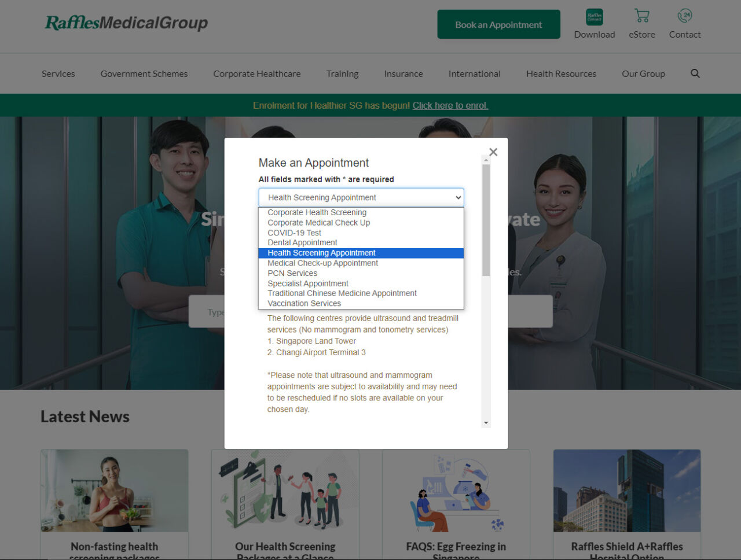741x560 pixels.
Task: Click the Healthier SG enrolment link
Action: (450, 105)
